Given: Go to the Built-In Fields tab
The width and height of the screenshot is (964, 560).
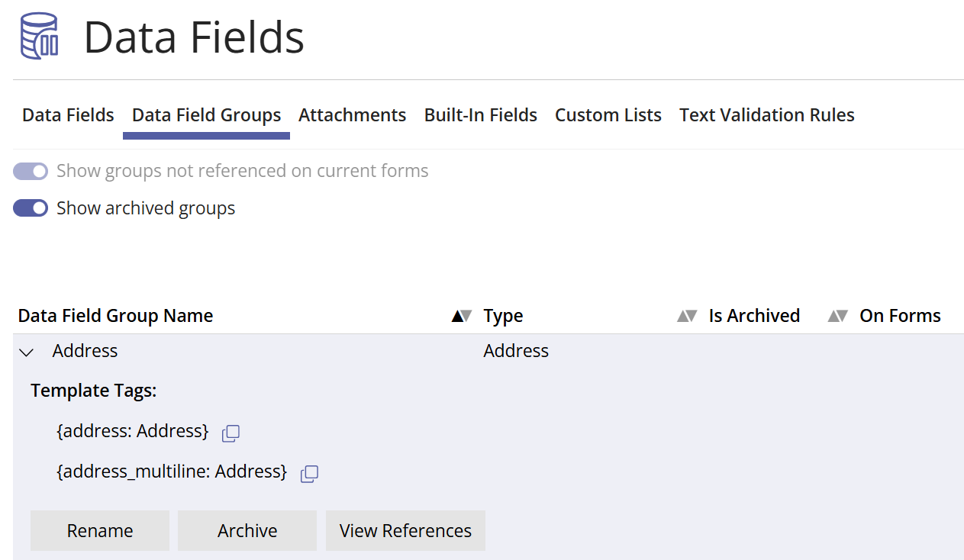Looking at the screenshot, I should [481, 115].
